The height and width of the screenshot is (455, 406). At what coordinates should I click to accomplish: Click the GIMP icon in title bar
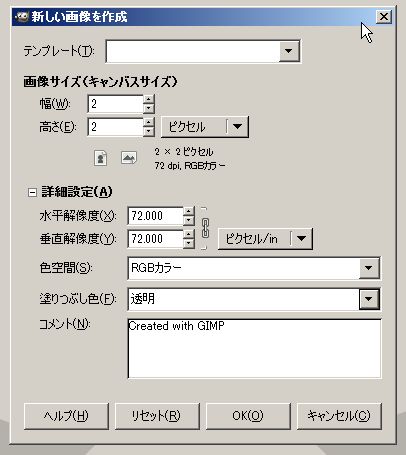coord(22,17)
